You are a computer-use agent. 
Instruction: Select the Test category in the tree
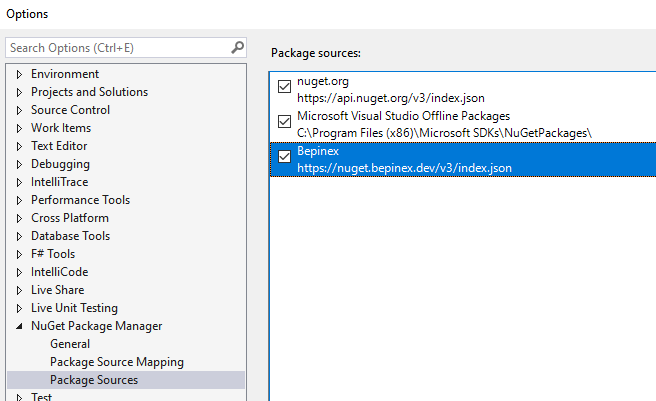(41, 396)
